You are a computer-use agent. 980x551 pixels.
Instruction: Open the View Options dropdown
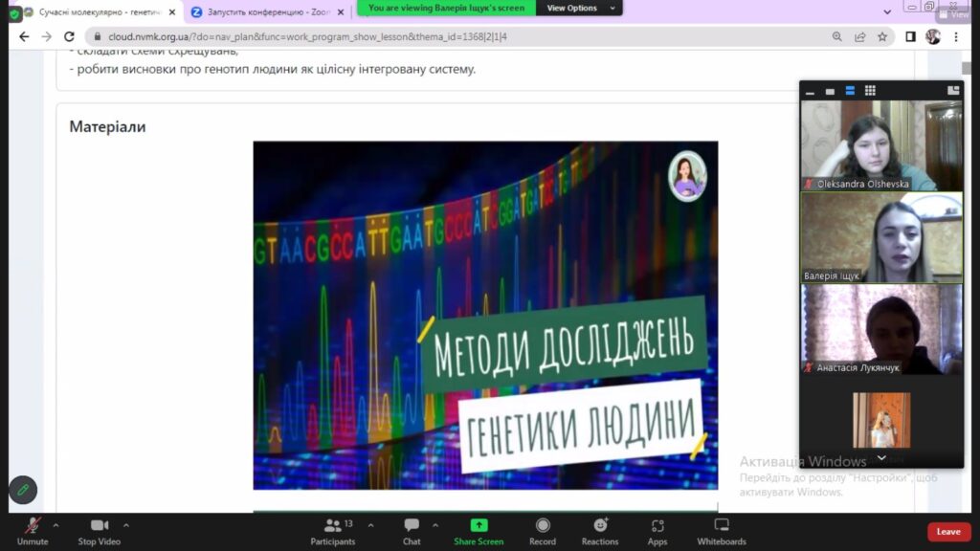click(x=572, y=8)
